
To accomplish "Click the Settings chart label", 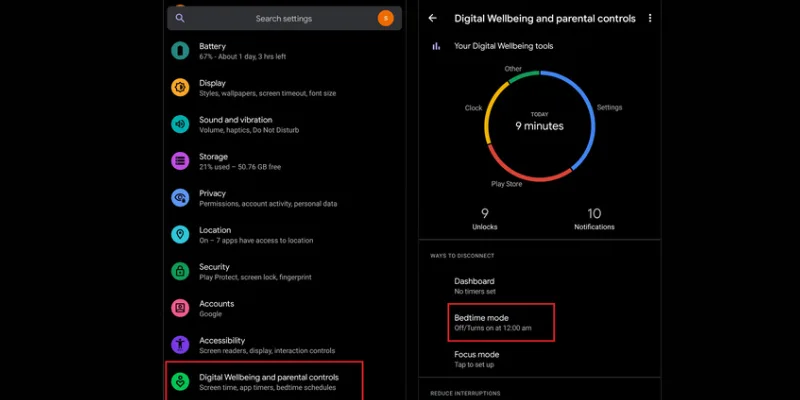I will pyautogui.click(x=609, y=108).
